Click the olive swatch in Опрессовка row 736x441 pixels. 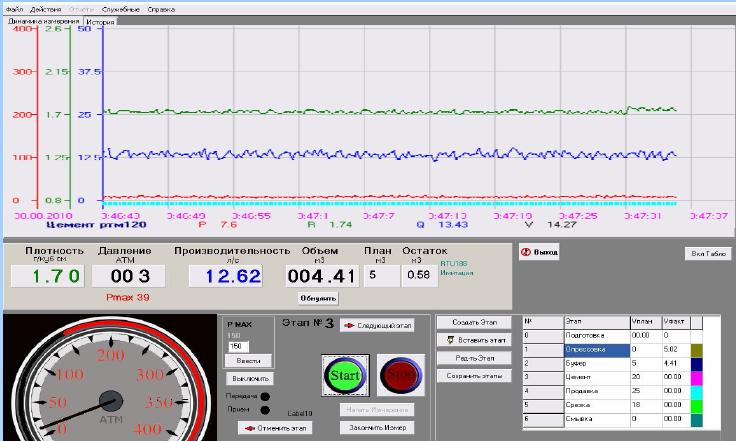[697, 350]
